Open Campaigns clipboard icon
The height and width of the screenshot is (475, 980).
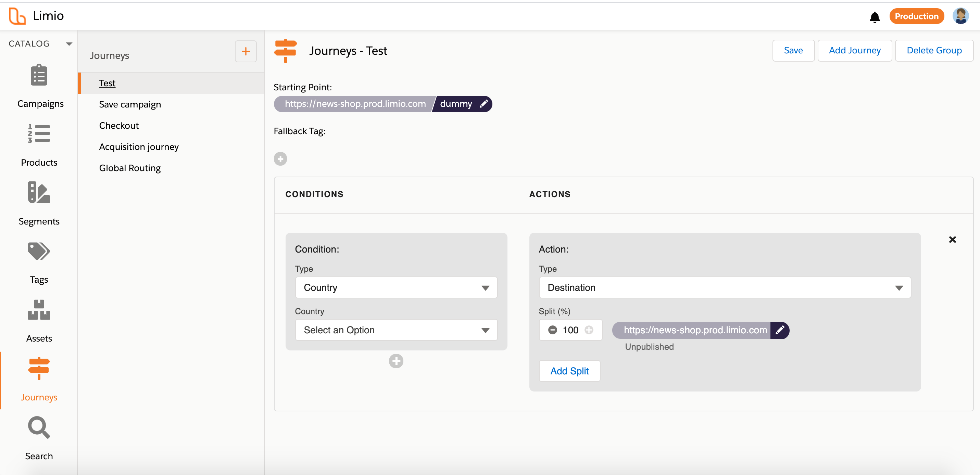click(39, 75)
